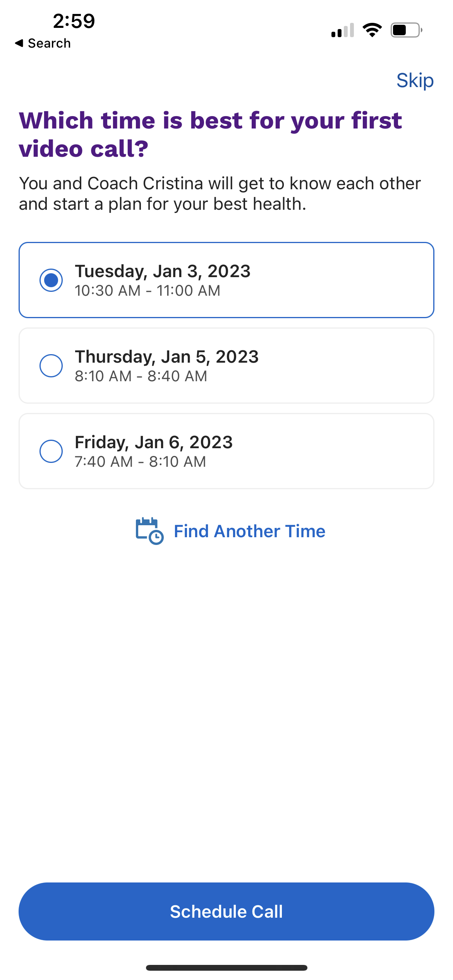
Task: Tap the battery indicator icon
Action: 406,30
